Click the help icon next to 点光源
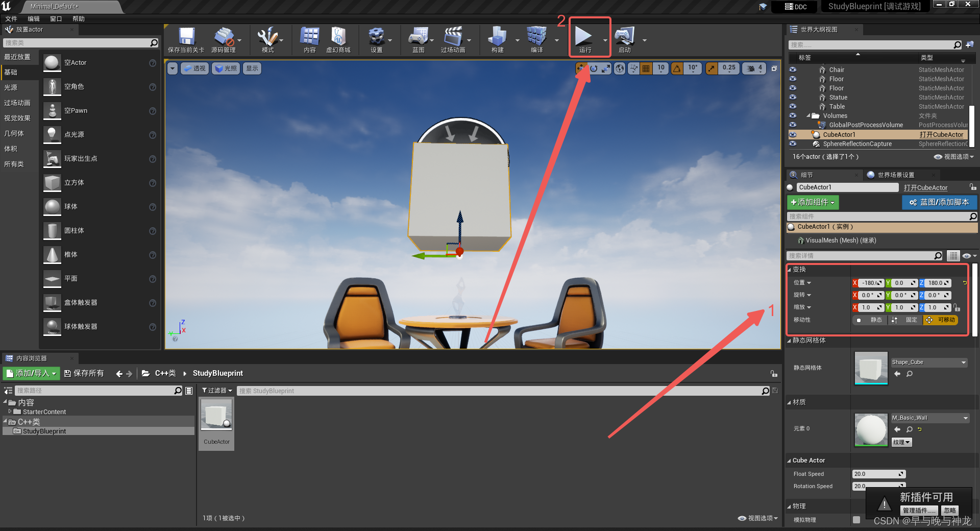Screen dimensions: 980x531 click(153, 135)
